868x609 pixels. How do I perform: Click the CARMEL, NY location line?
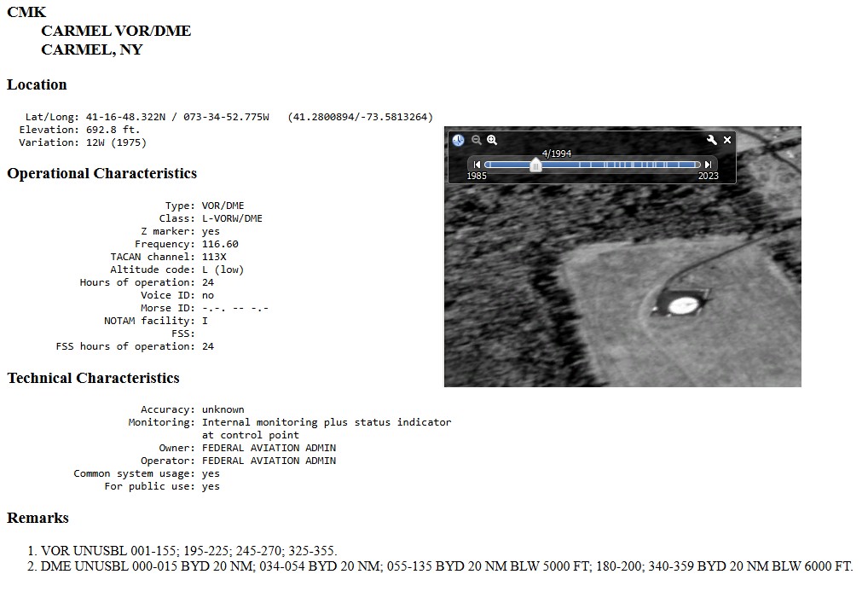click(x=92, y=49)
